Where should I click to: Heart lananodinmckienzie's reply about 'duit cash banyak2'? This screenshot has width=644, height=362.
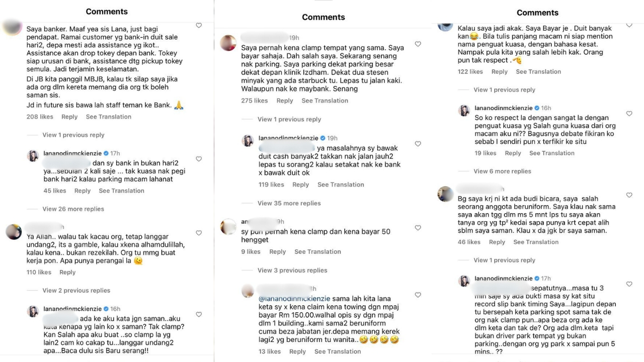click(418, 144)
